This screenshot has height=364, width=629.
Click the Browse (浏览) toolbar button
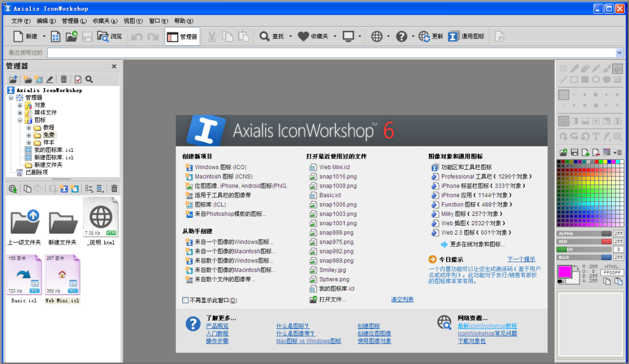pos(110,37)
